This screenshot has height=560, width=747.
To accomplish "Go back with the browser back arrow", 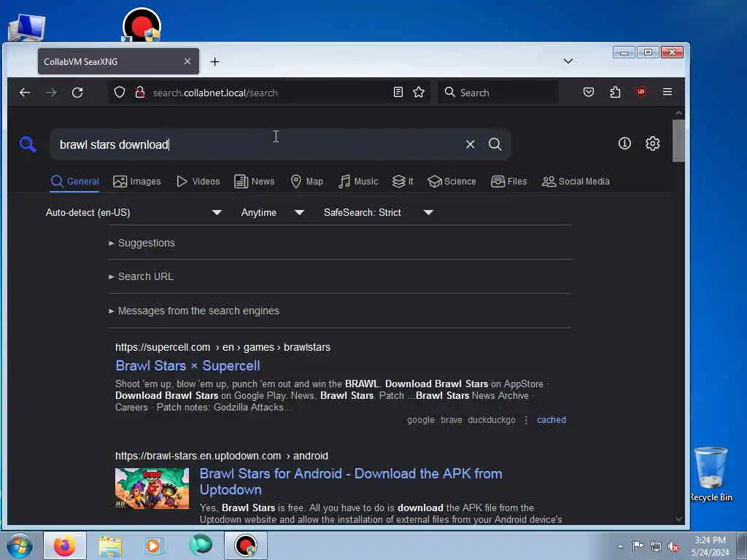I will click(25, 93).
